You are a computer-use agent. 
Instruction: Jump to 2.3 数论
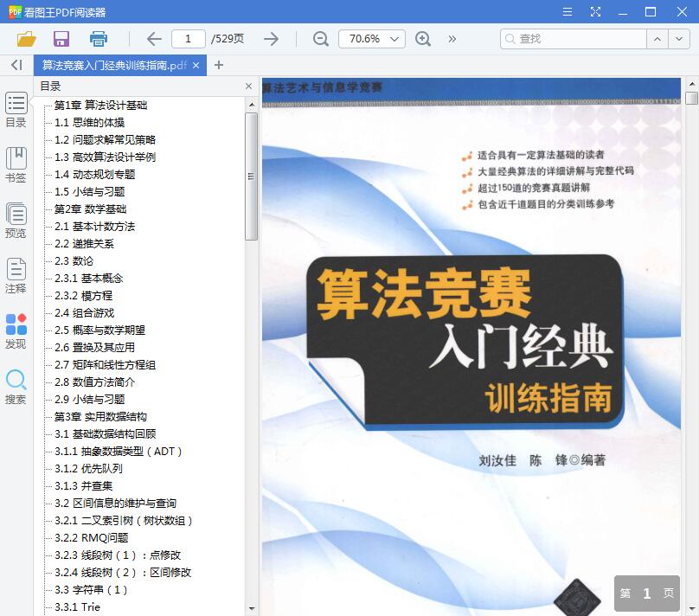74,261
